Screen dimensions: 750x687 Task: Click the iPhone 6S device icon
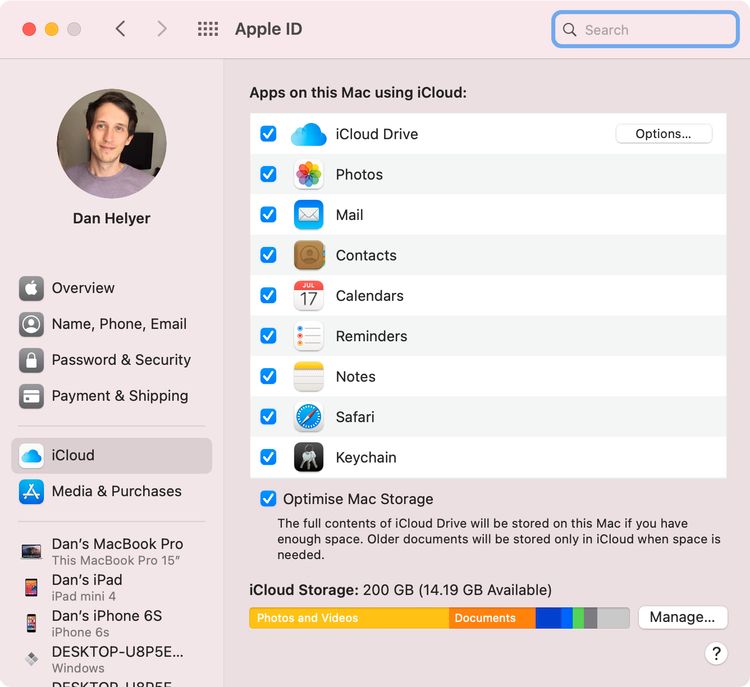point(32,623)
